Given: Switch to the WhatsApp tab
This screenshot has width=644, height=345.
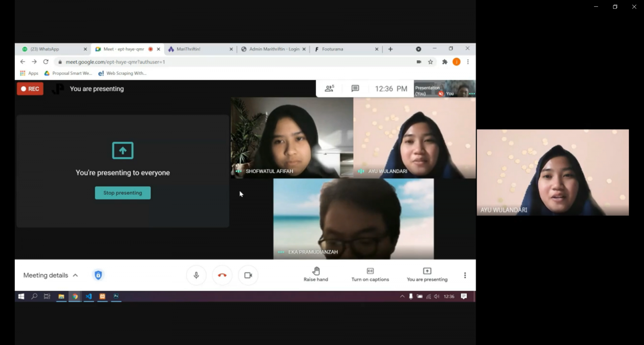Looking at the screenshot, I should click(50, 49).
